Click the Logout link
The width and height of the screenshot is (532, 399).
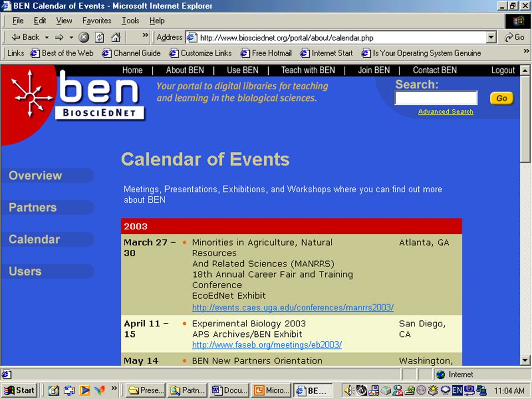click(503, 70)
